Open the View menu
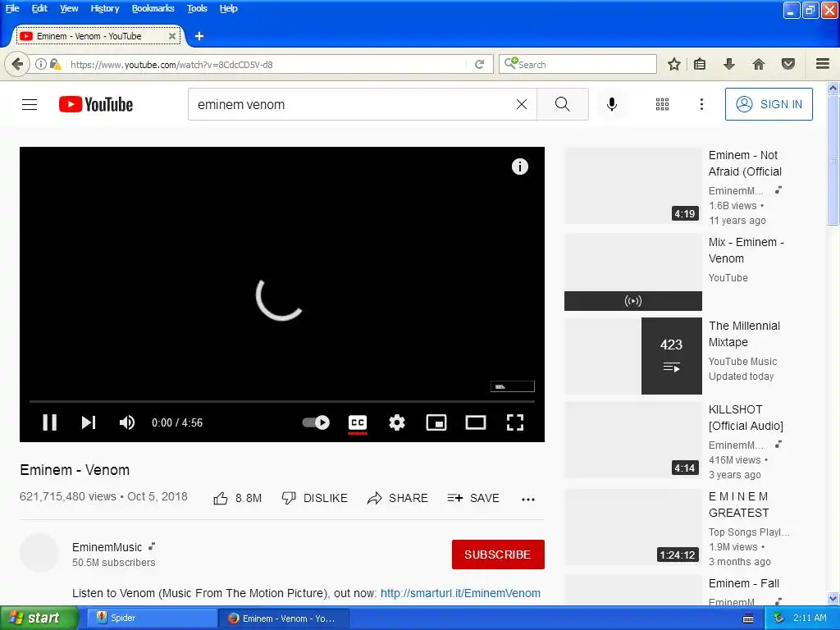Image resolution: width=840 pixels, height=630 pixels. (69, 8)
